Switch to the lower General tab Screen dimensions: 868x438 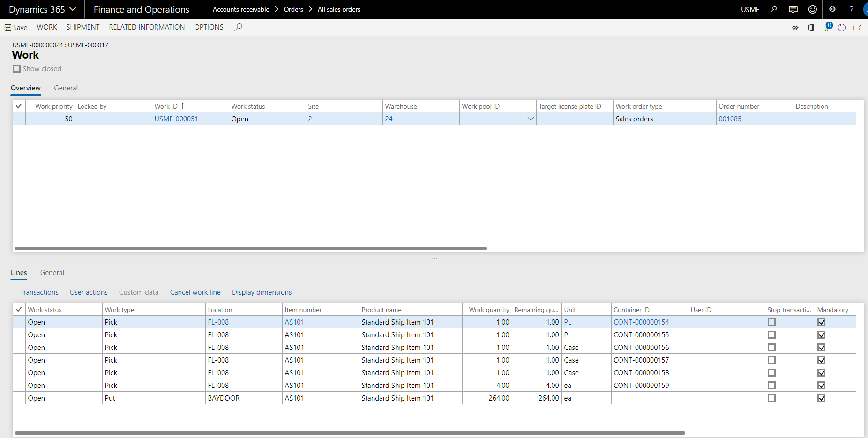(x=52, y=273)
